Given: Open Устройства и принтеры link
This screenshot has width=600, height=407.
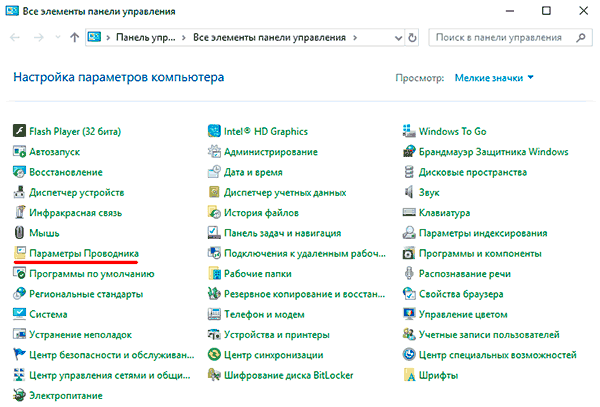Looking at the screenshot, I should coord(277,334).
